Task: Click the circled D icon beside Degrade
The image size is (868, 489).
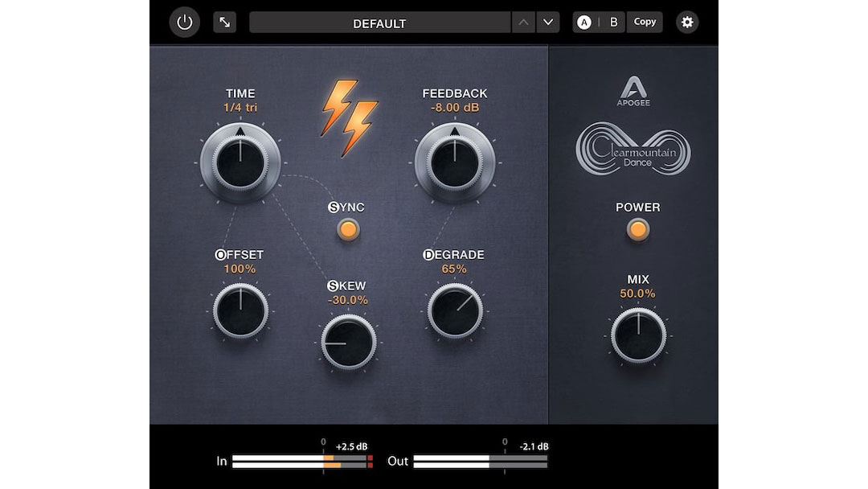Action: [x=429, y=255]
